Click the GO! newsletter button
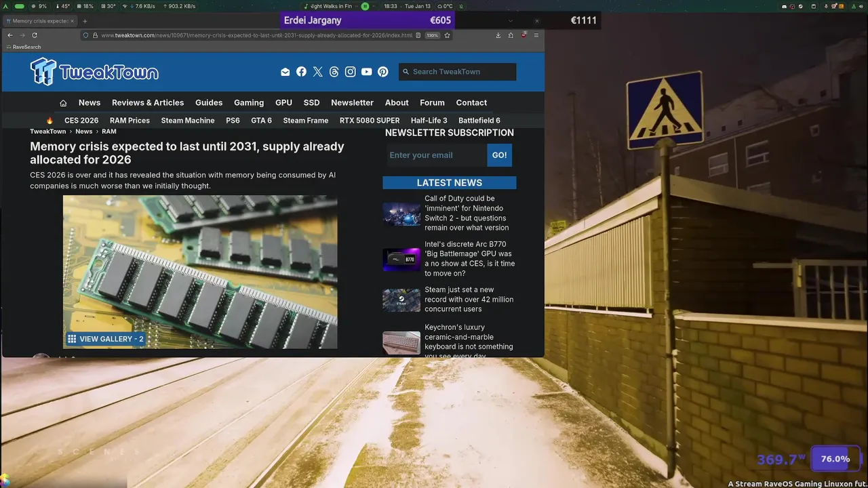Screen dimensions: 868x488 click(x=500, y=155)
